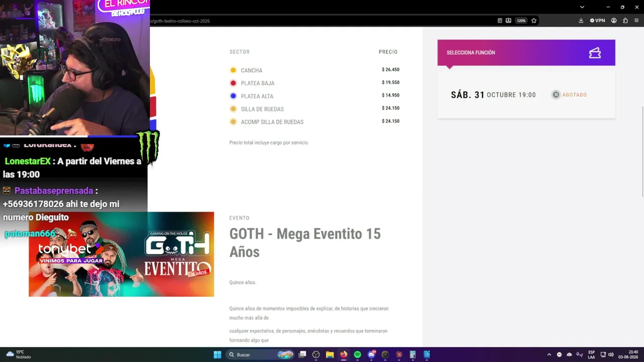Click the Agotado sold-out status icon

click(556, 95)
